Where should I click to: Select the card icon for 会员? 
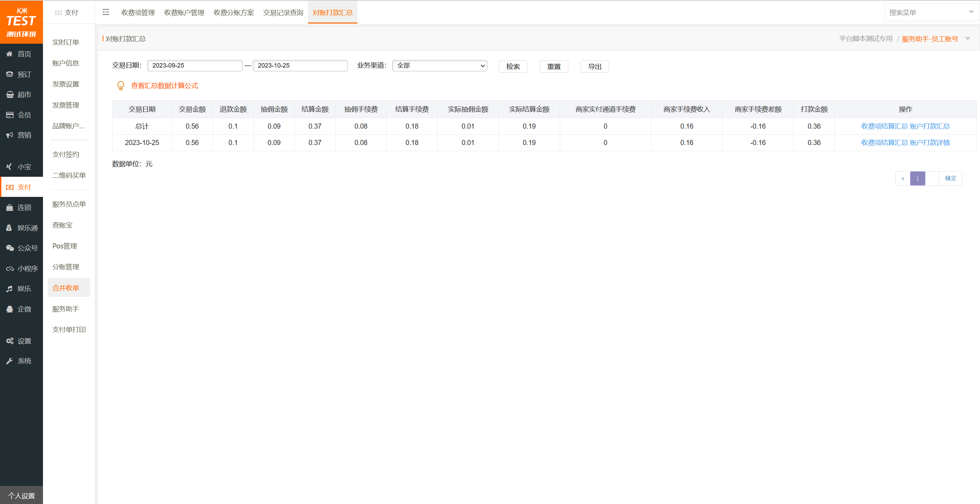(10, 115)
